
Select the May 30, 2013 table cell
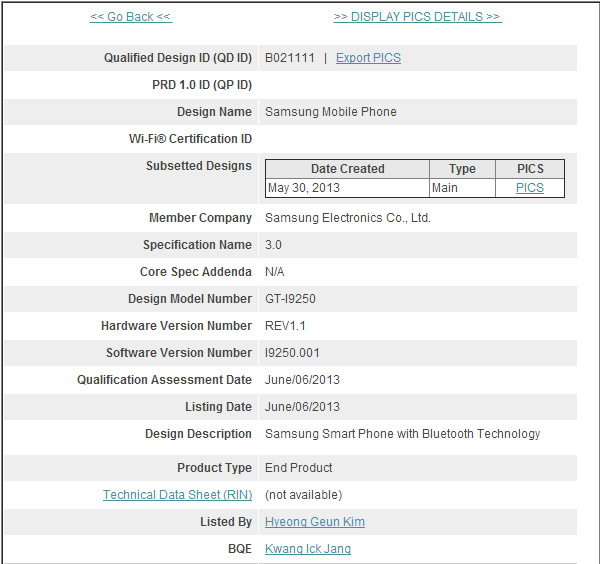(304, 188)
